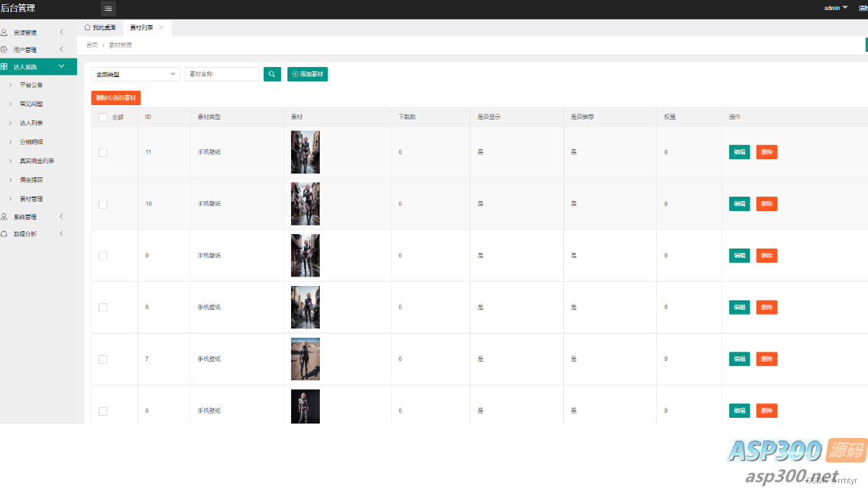Toggle the sidebar with the hamburger menu icon

(108, 9)
